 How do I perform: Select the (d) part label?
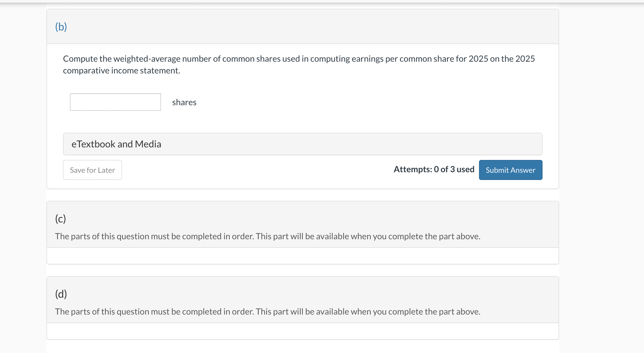click(61, 294)
